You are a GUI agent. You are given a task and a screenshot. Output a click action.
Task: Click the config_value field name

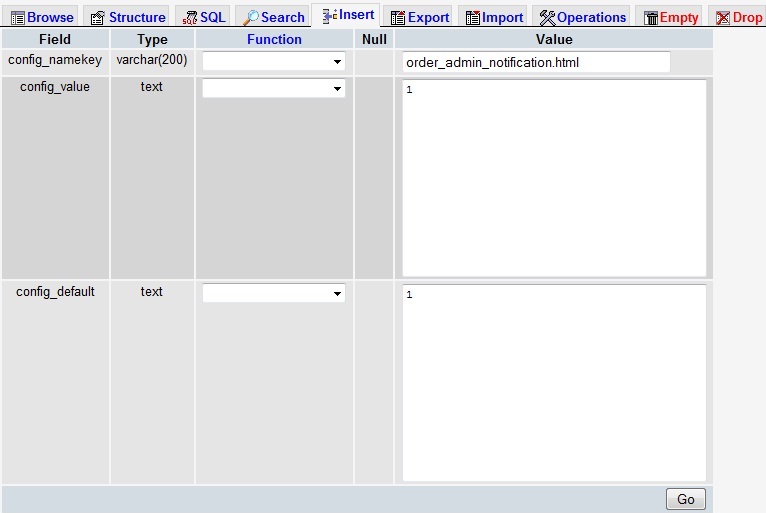pyautogui.click(x=55, y=87)
